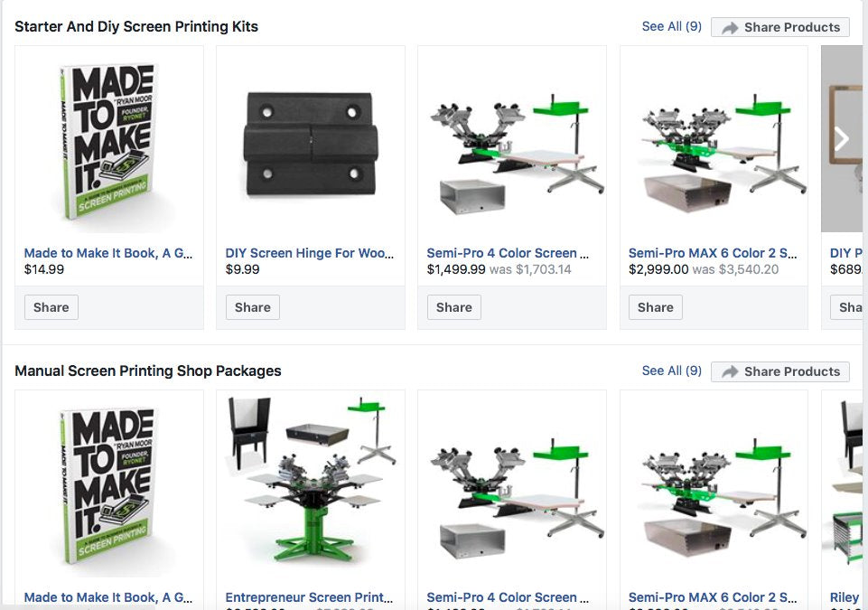Share the DIY Screen Hinge product
The image size is (868, 610).
click(252, 307)
